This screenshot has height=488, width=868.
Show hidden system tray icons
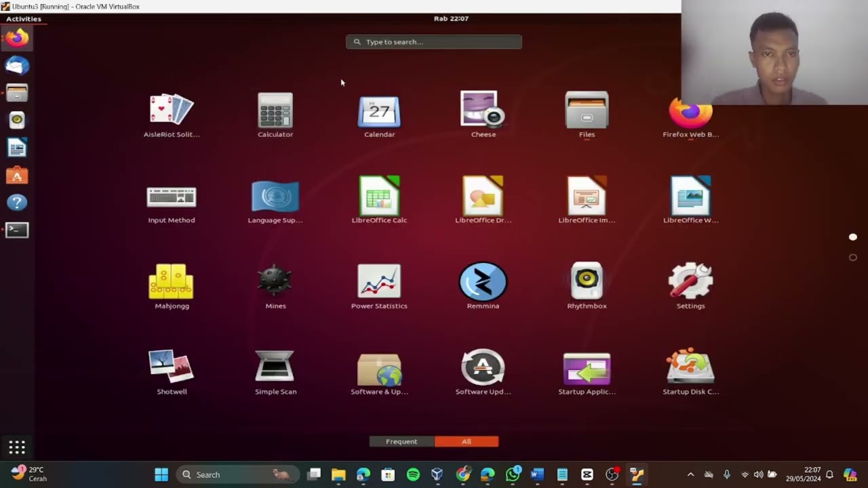(690, 474)
